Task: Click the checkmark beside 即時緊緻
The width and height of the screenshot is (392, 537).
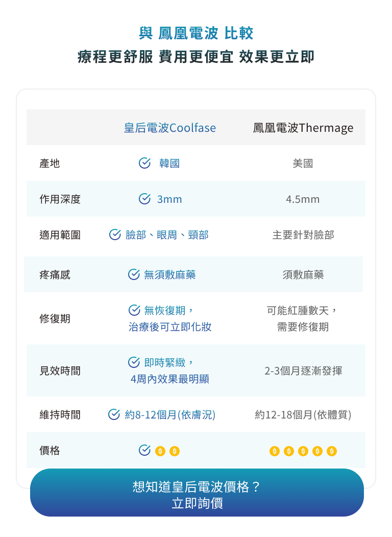Action: tap(134, 362)
